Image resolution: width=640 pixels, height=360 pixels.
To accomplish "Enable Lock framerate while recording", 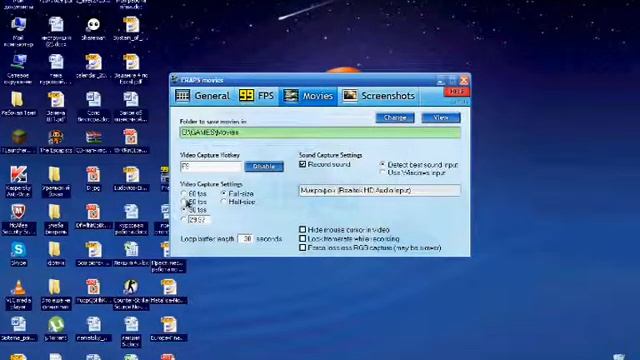I will tap(302, 239).
